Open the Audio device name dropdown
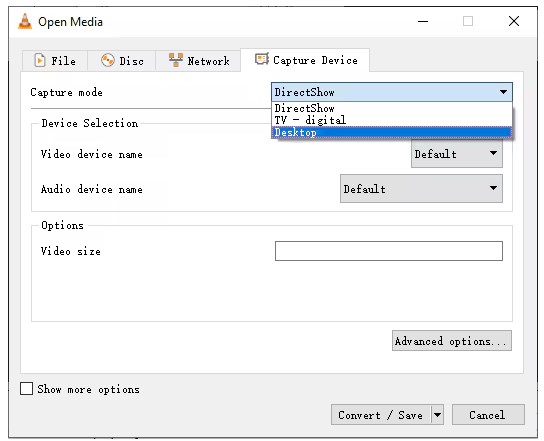Viewport: 544px width, 441px height. tap(421, 189)
